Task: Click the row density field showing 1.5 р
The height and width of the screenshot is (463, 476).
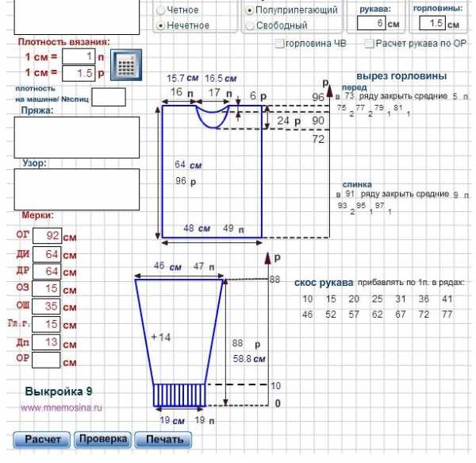Action: pyautogui.click(x=78, y=72)
